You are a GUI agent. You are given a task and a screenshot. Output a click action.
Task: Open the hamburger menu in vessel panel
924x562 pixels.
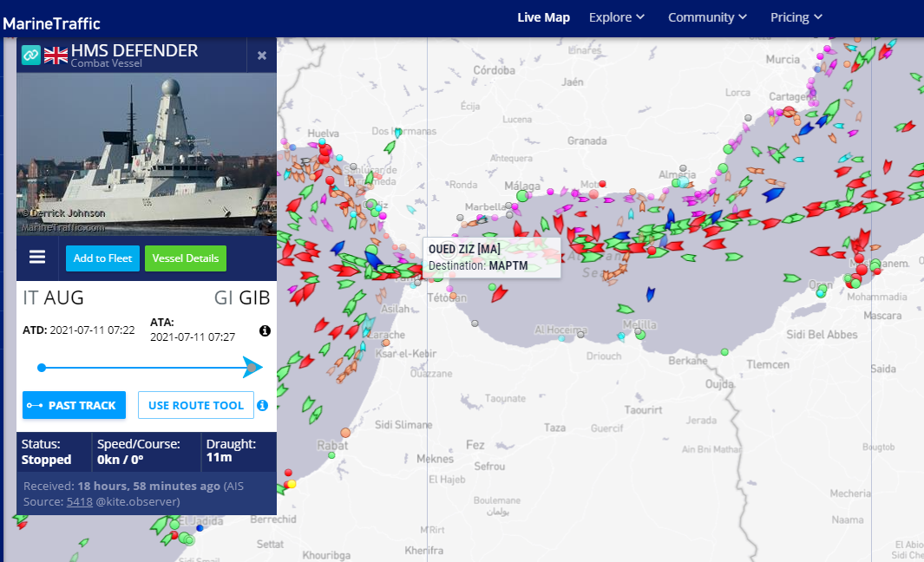tap(37, 258)
